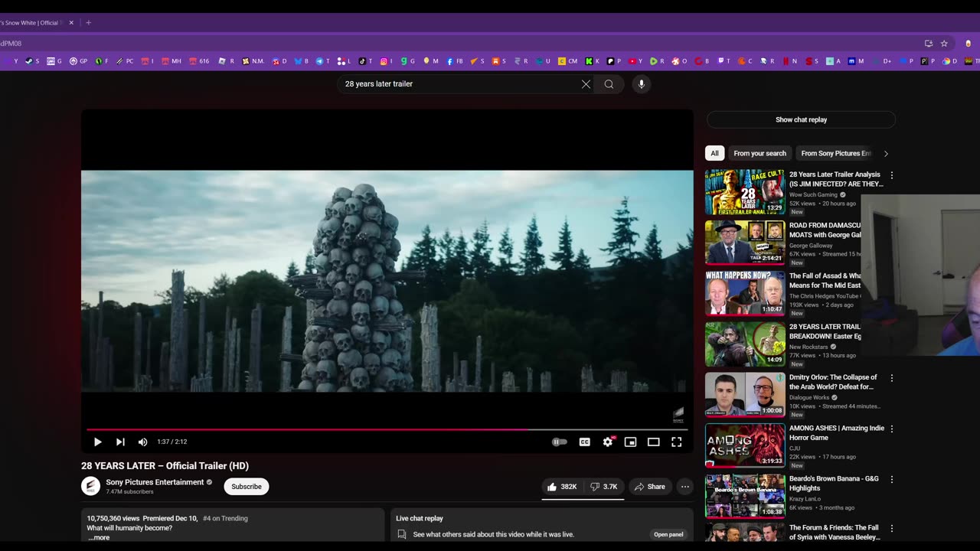Open the MH bookmark
This screenshot has width=980, height=551.
pos(171,61)
